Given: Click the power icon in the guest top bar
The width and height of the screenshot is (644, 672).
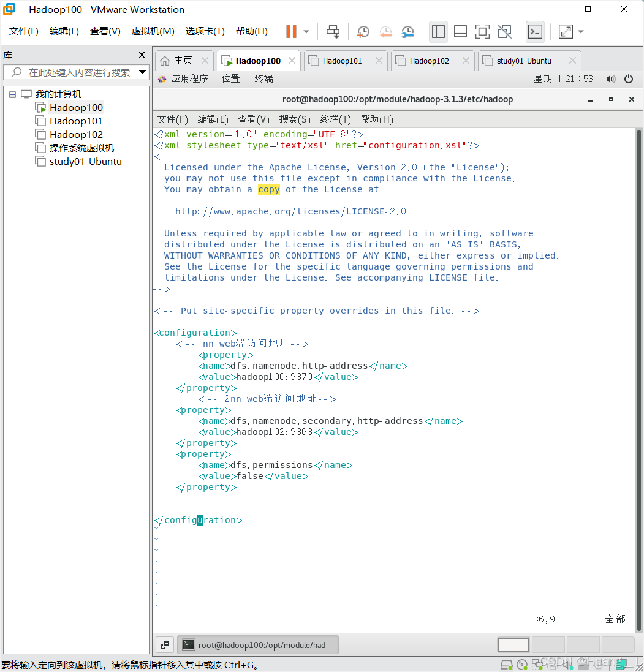Looking at the screenshot, I should 629,78.
